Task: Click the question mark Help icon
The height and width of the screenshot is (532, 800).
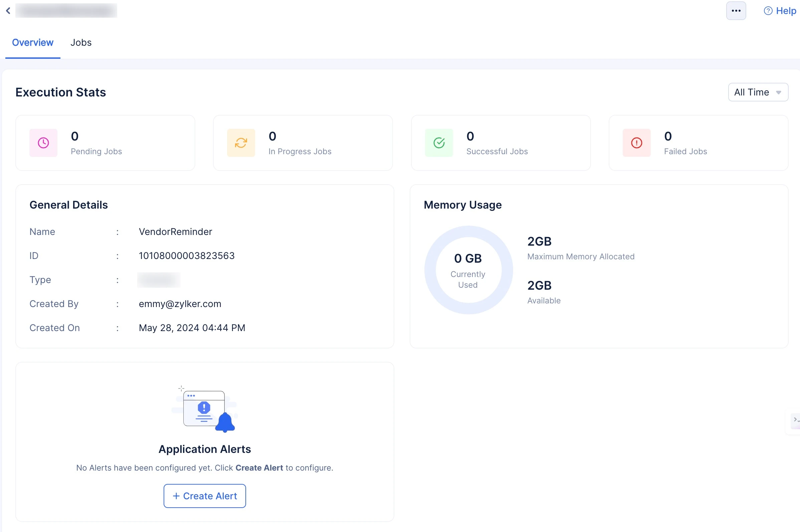Action: (768, 11)
